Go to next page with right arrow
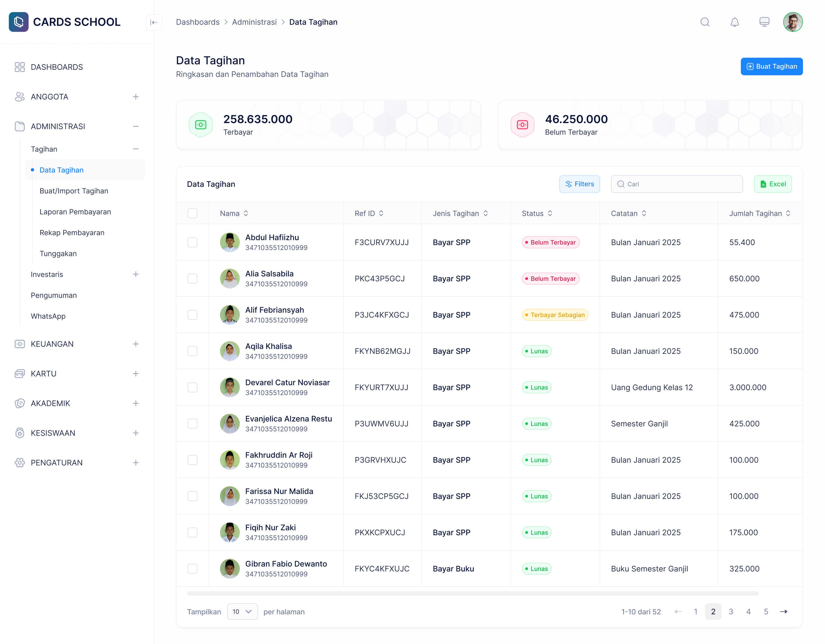 783,612
